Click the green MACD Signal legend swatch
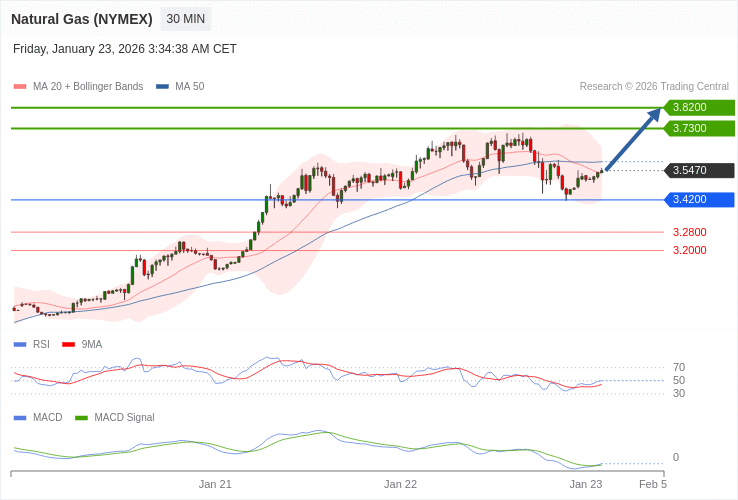 [81, 418]
